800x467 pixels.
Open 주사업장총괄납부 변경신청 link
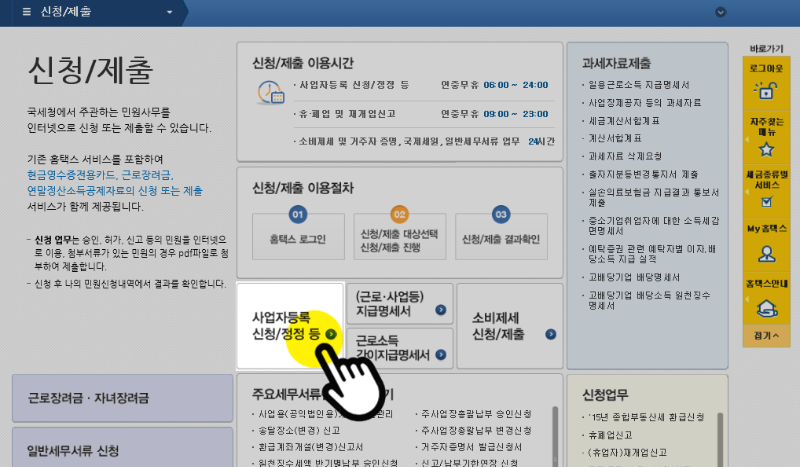point(476,430)
